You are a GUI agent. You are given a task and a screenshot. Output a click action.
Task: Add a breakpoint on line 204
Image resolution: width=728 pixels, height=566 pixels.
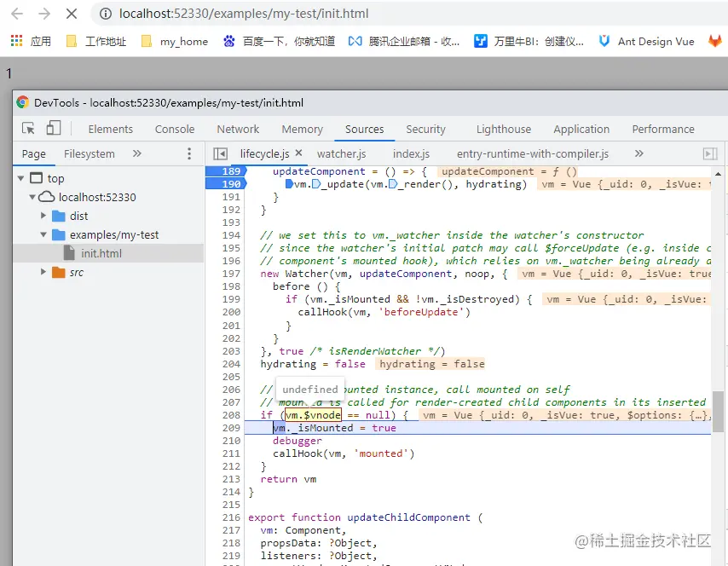pyautogui.click(x=231, y=364)
